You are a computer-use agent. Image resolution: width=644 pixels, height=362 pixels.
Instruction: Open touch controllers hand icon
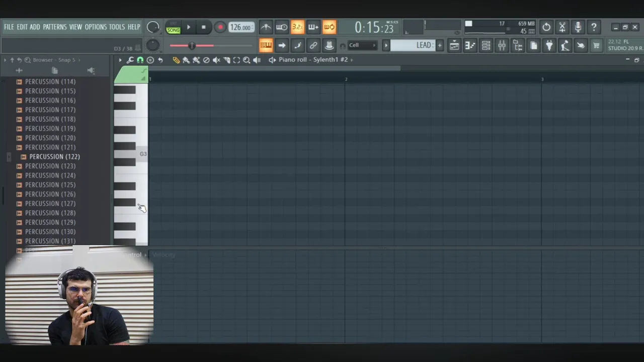click(581, 45)
